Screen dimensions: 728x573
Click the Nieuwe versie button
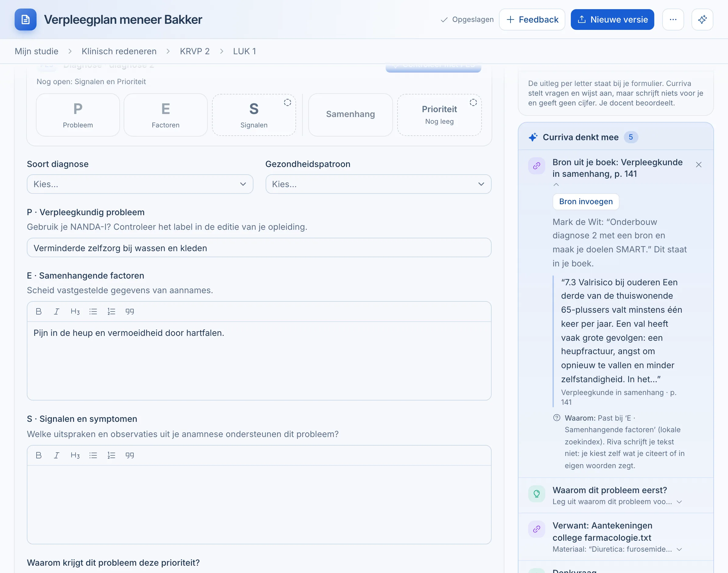612,20
